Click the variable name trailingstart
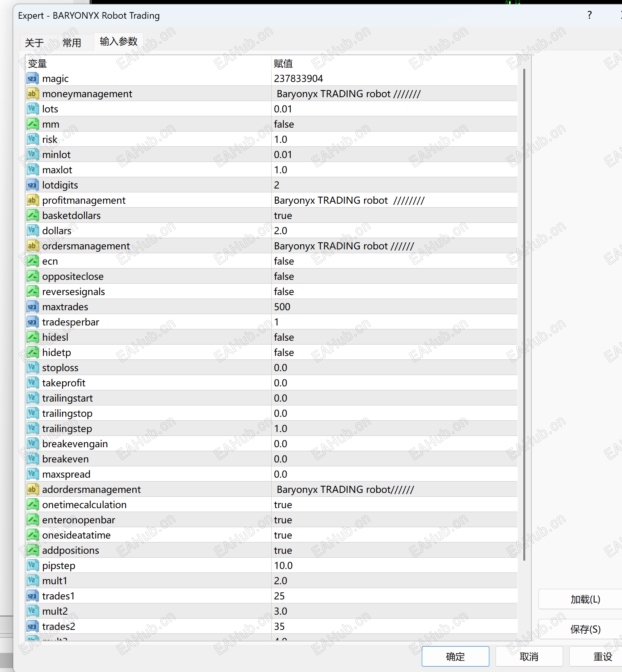 click(x=68, y=398)
